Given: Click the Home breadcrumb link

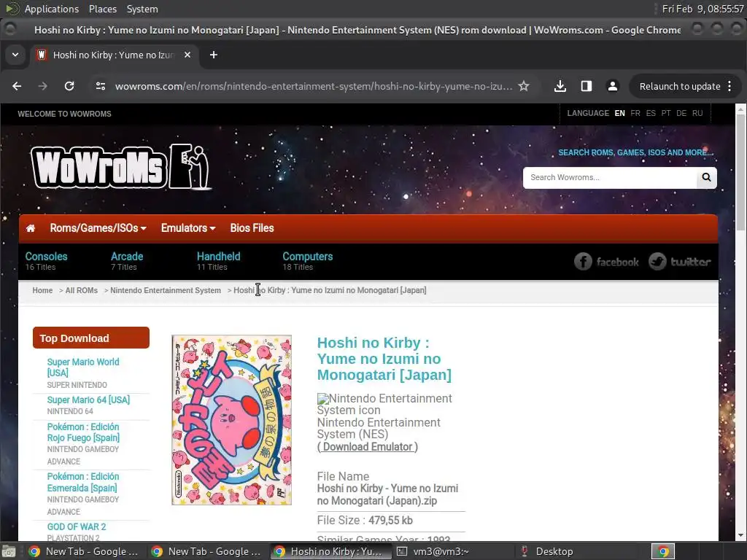Looking at the screenshot, I should click(42, 290).
